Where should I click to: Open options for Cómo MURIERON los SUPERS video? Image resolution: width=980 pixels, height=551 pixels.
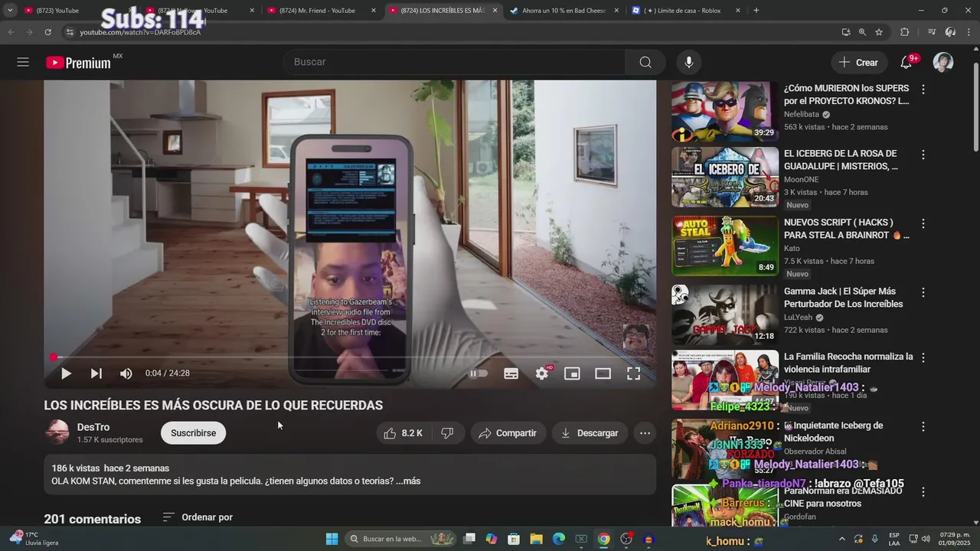coord(923,90)
